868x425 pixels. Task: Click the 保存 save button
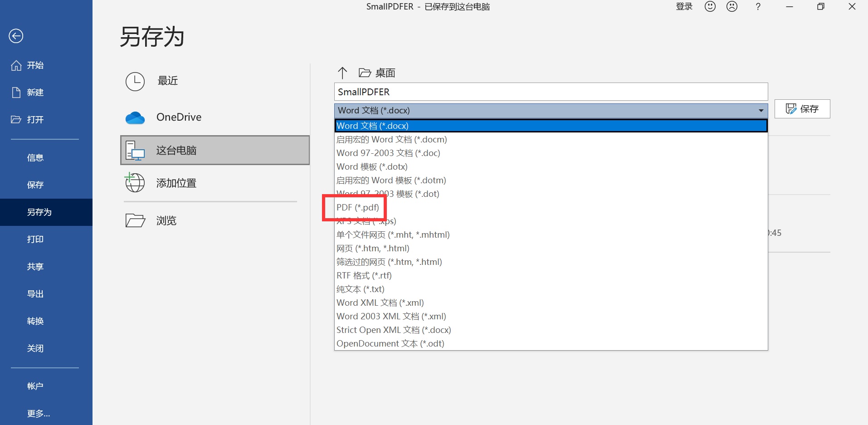(x=802, y=109)
